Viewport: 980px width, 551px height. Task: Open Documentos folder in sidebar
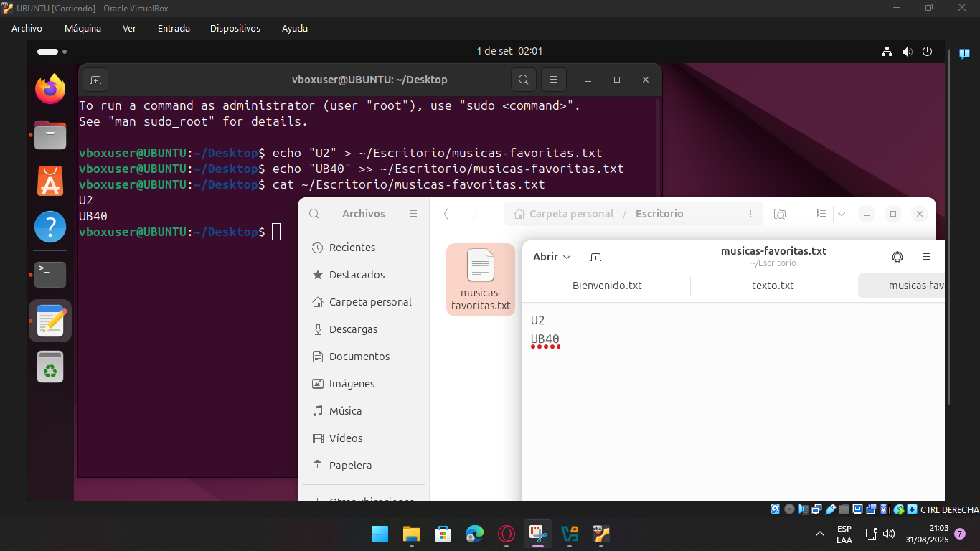click(365, 357)
